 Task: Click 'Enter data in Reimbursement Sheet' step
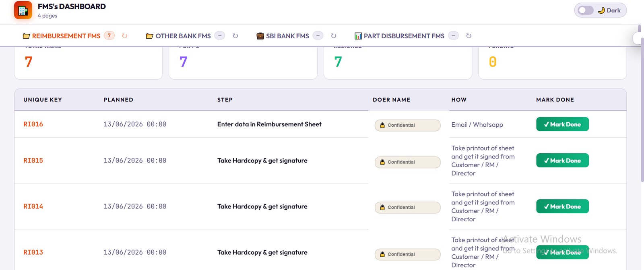[269, 124]
